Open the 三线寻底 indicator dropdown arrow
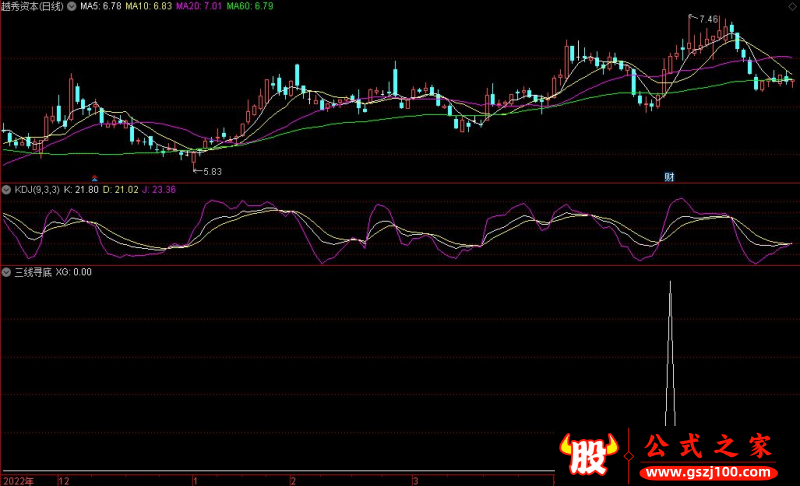The width and height of the screenshot is (800, 486). [6, 271]
